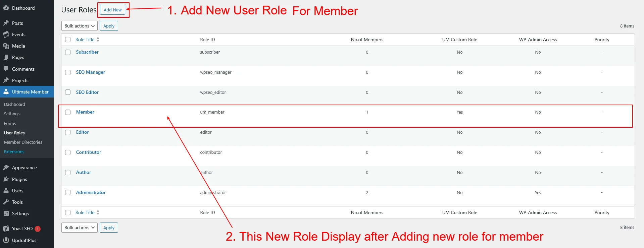Click the Comments bubble icon

click(6, 69)
